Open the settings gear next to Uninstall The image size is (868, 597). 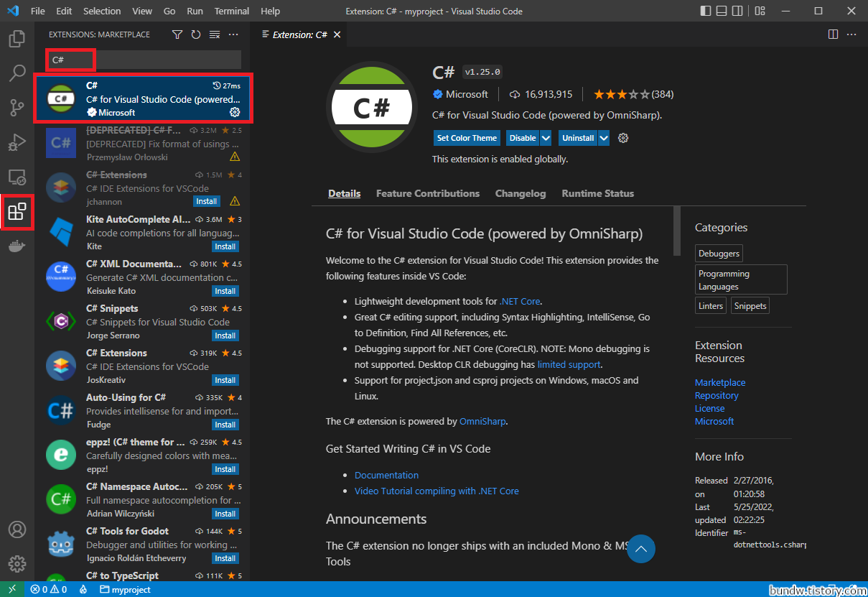623,138
